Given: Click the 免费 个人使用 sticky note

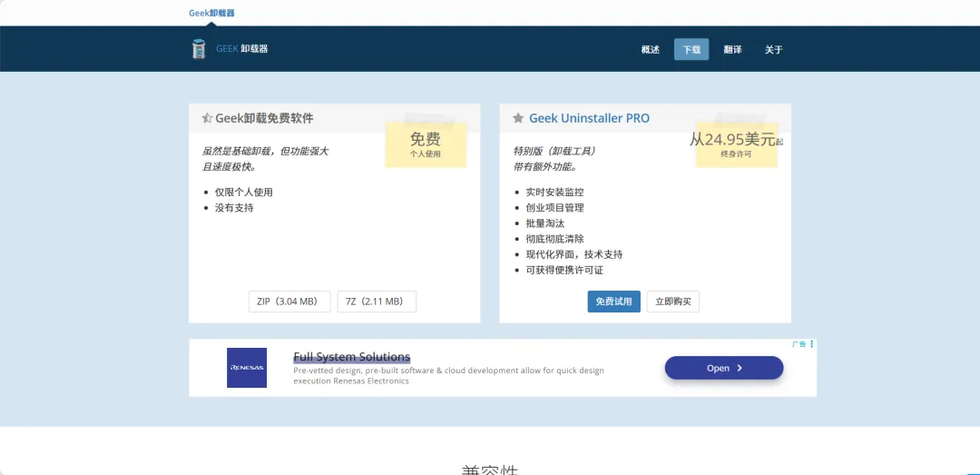Looking at the screenshot, I should tap(426, 145).
